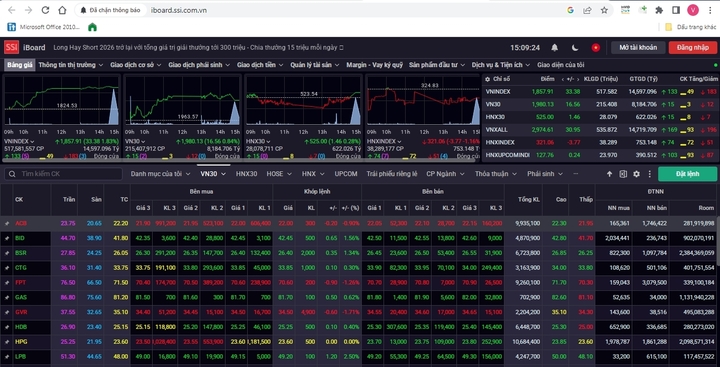Open the CP Ngành dropdown

(445, 174)
